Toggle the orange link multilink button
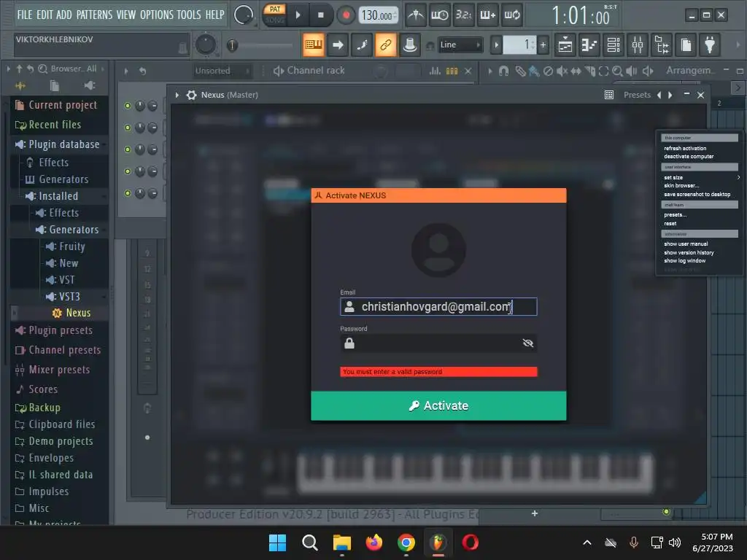The height and width of the screenshot is (560, 747). 386,44
